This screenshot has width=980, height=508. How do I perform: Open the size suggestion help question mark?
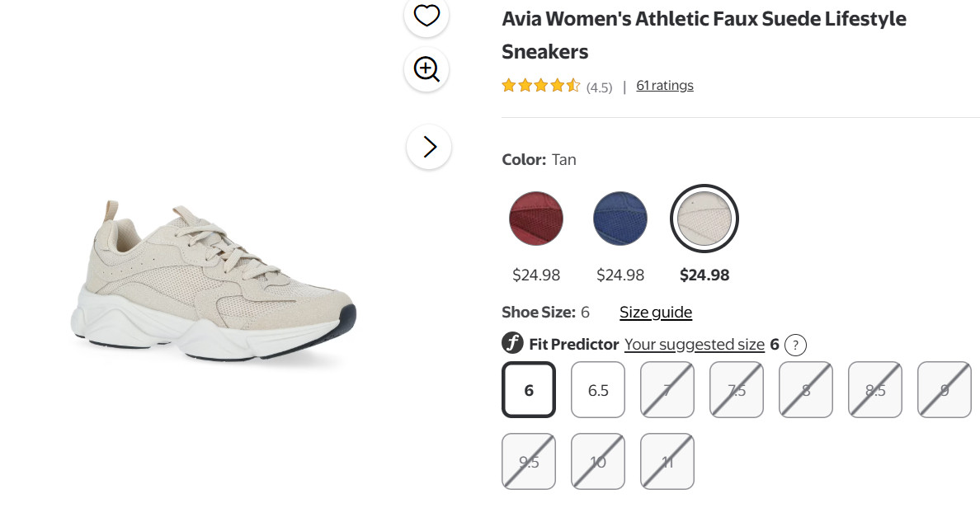point(795,345)
